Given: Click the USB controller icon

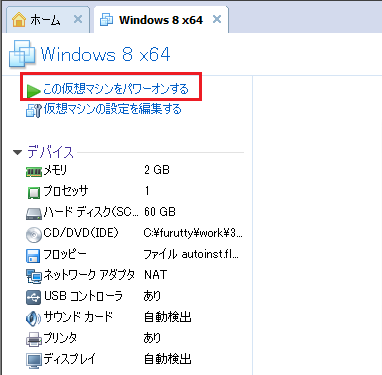Looking at the screenshot, I should (33, 297).
